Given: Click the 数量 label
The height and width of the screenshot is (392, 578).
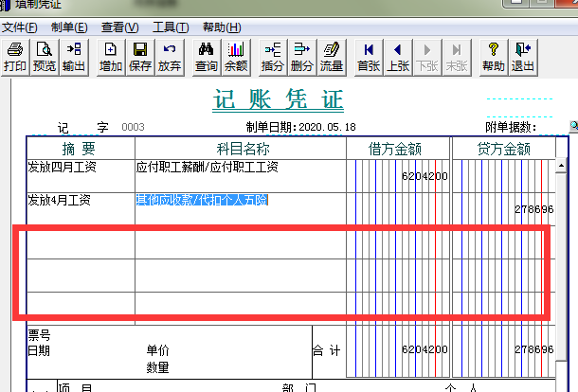Looking at the screenshot, I should 158,367.
